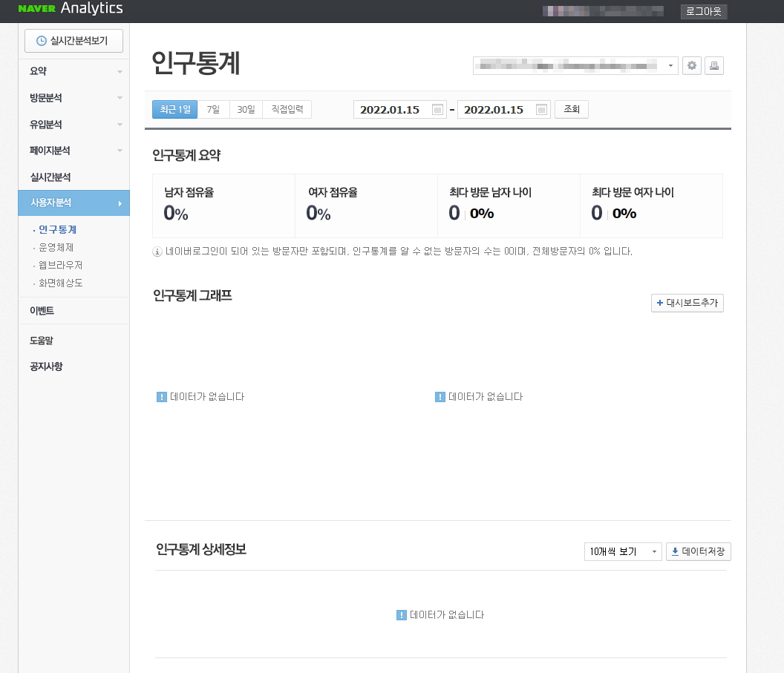The image size is (784, 673).
Task: Open 운영체제 from the sidebar menu
Action: (56, 246)
